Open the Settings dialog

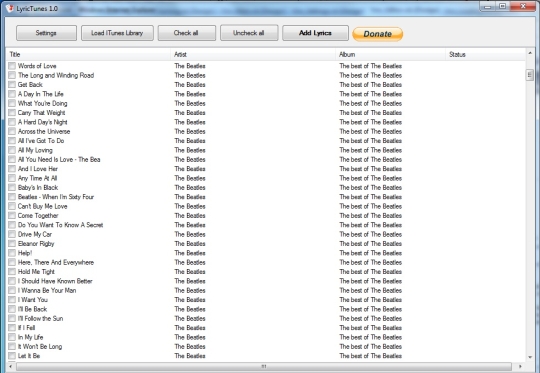[46, 33]
